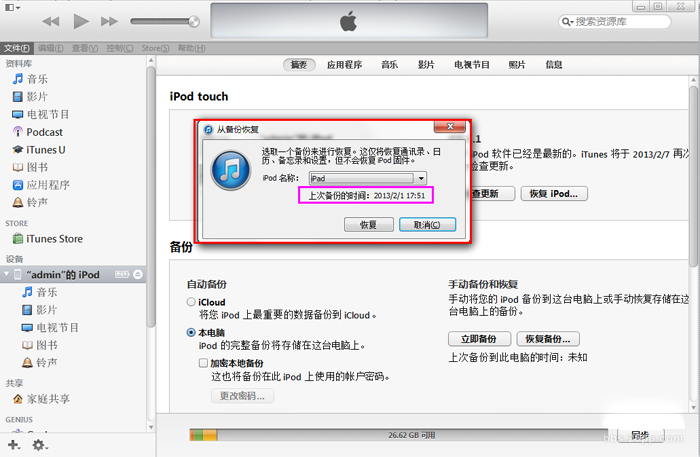Open the sidebar view toggle icon at top-left
The width and height of the screenshot is (700, 457).
click(12, 7)
